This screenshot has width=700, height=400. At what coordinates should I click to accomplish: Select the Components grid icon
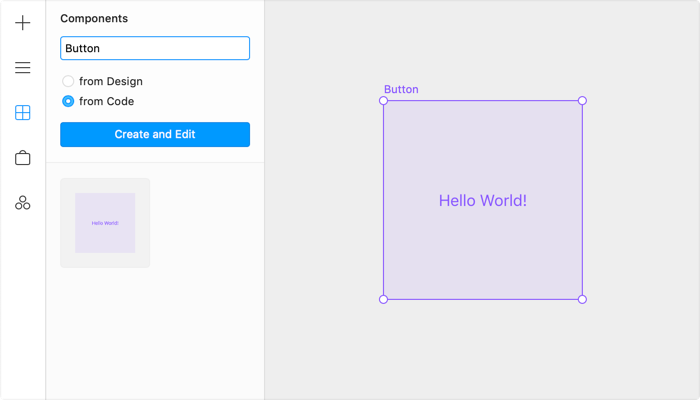(x=23, y=113)
